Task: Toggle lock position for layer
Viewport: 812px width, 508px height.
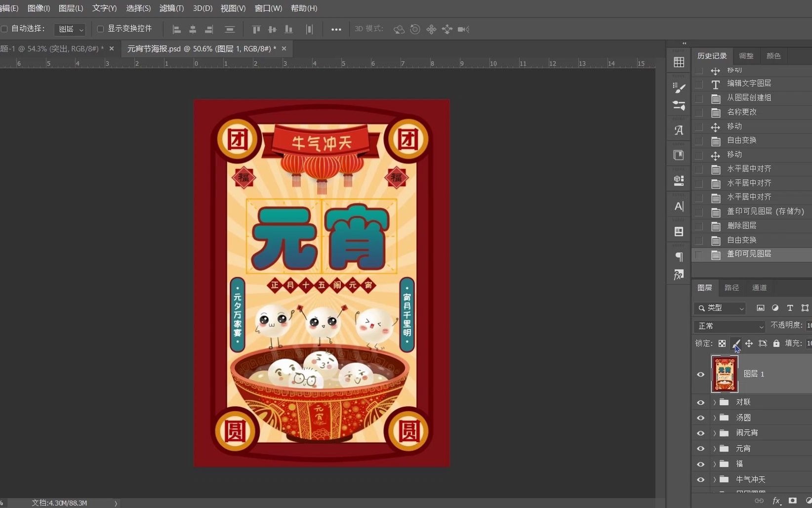Action: [749, 343]
